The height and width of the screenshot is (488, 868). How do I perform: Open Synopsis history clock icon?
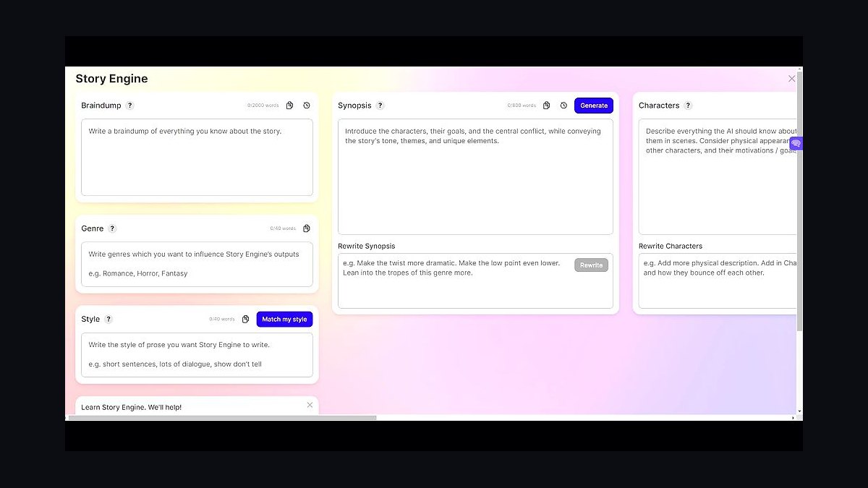click(x=563, y=106)
